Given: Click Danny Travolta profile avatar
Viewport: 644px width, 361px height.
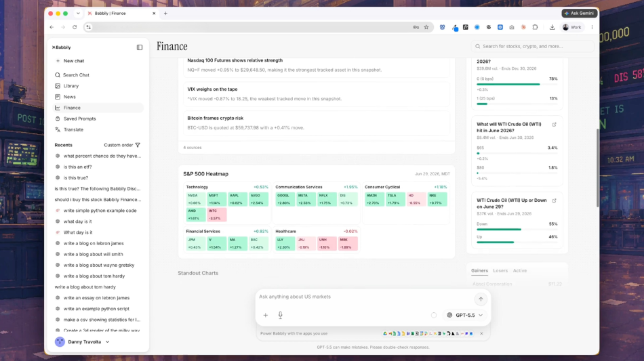Looking at the screenshot, I should point(60,342).
